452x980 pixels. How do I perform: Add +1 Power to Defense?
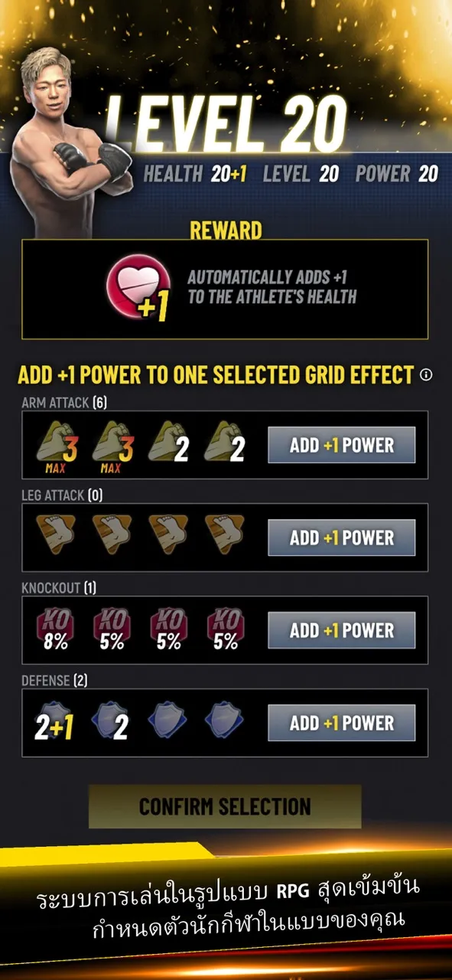click(x=341, y=723)
